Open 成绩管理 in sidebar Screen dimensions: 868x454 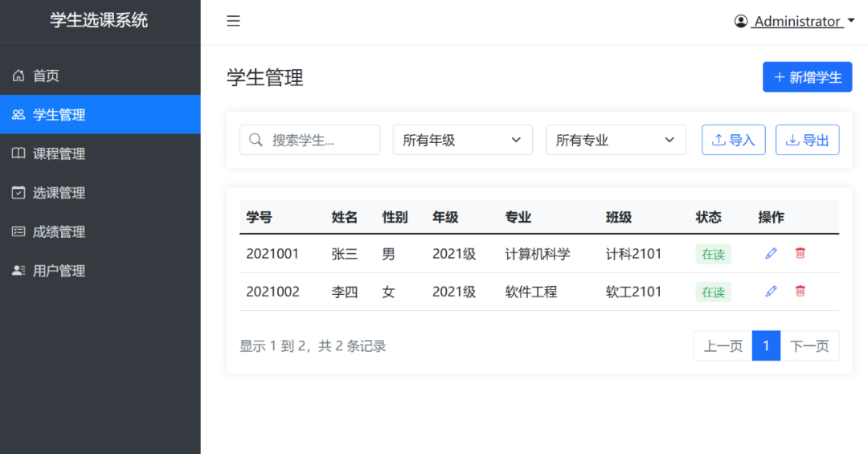[x=100, y=231]
